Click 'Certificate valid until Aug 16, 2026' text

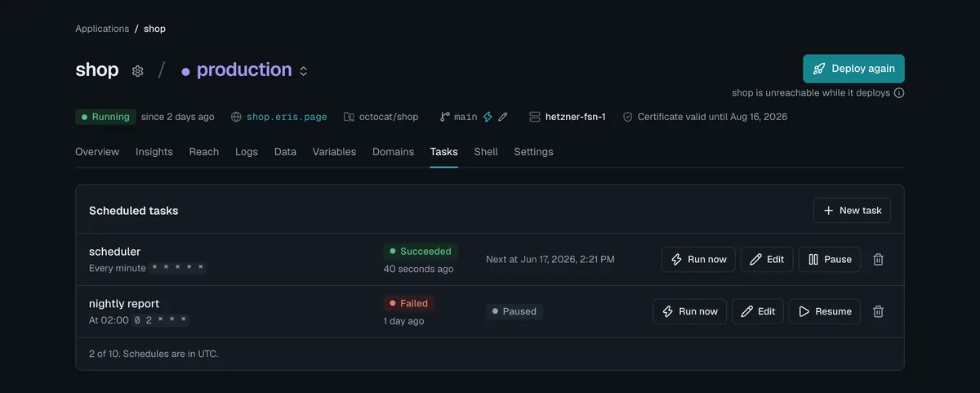click(712, 117)
